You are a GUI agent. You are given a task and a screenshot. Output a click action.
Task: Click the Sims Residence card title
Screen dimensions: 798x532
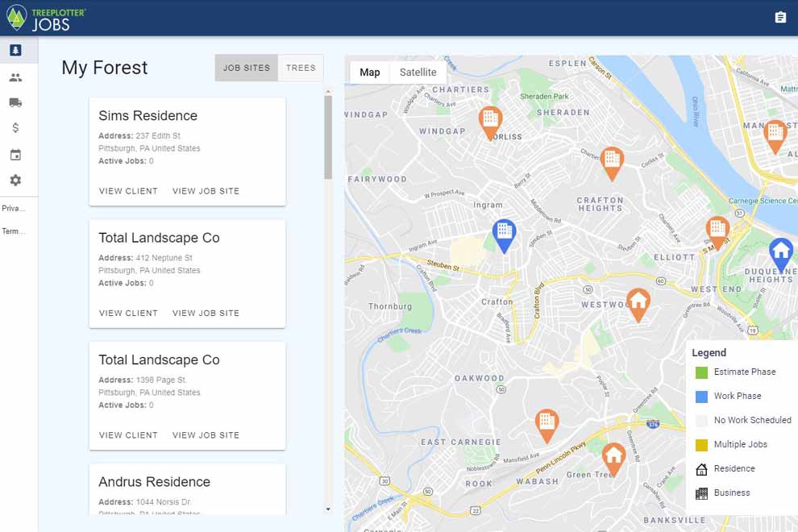[148, 115]
